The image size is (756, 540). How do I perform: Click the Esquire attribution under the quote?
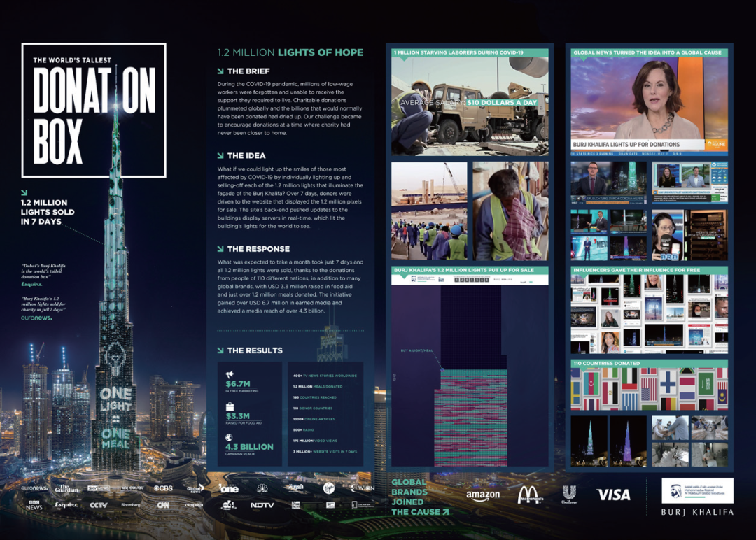[x=31, y=284]
